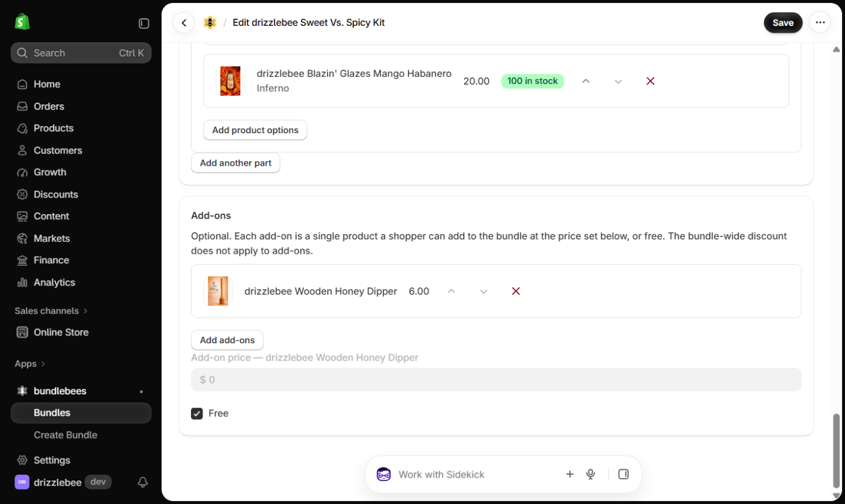Uncheck the Free checkbox
This screenshot has width=845, height=504.
point(197,413)
